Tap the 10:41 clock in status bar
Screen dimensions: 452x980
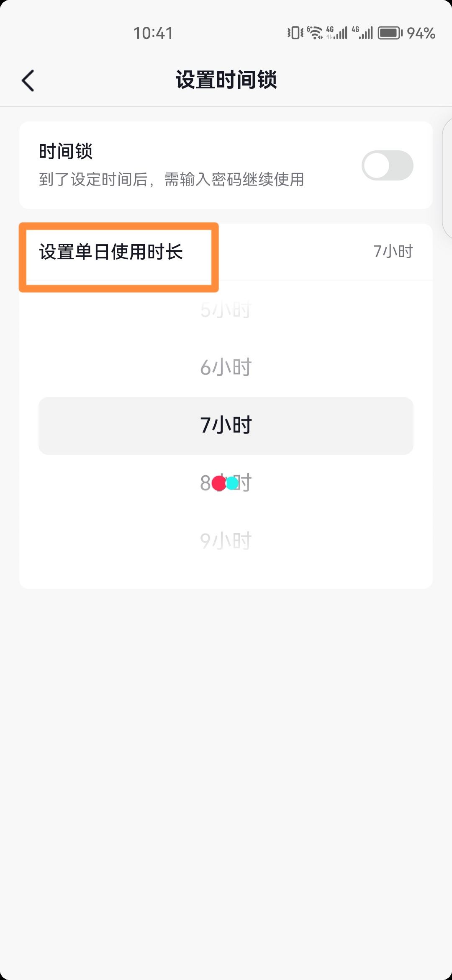(x=153, y=33)
